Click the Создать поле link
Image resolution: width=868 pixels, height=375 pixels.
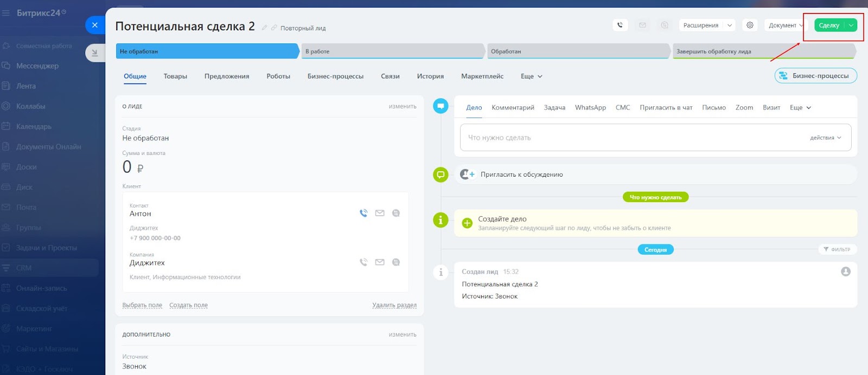[x=188, y=305]
